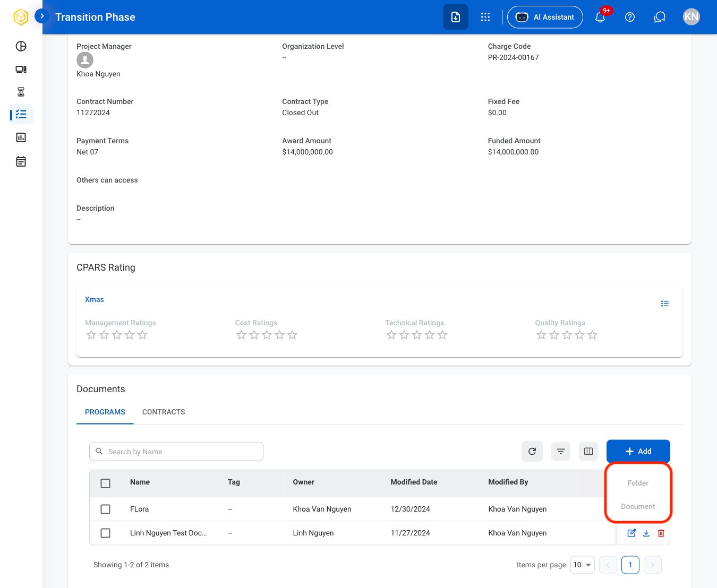
Task: Select all documents with header checkbox
Action: [106, 483]
